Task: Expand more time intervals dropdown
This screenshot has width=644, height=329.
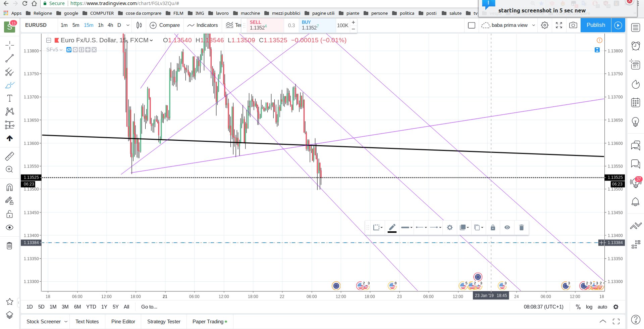Action: point(128,25)
